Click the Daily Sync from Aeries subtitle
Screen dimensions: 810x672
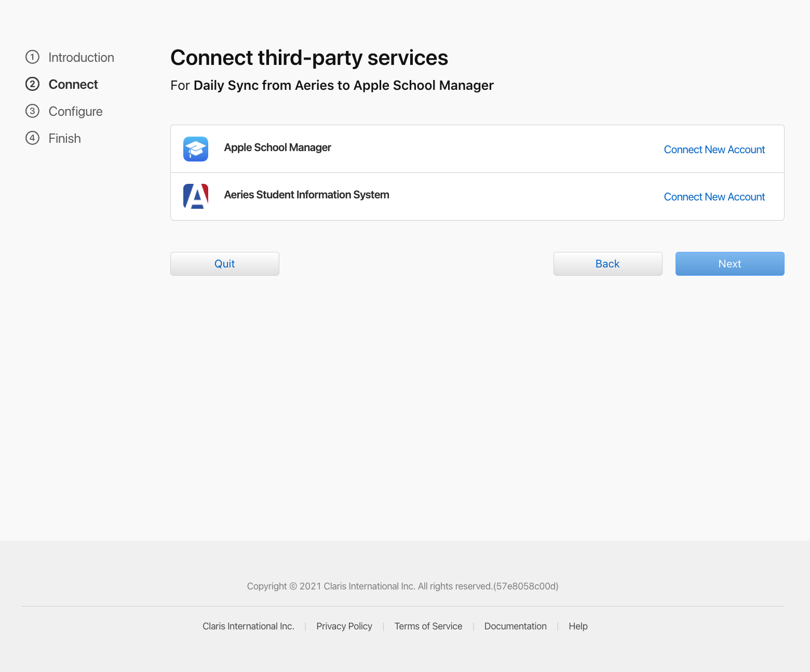coord(332,85)
